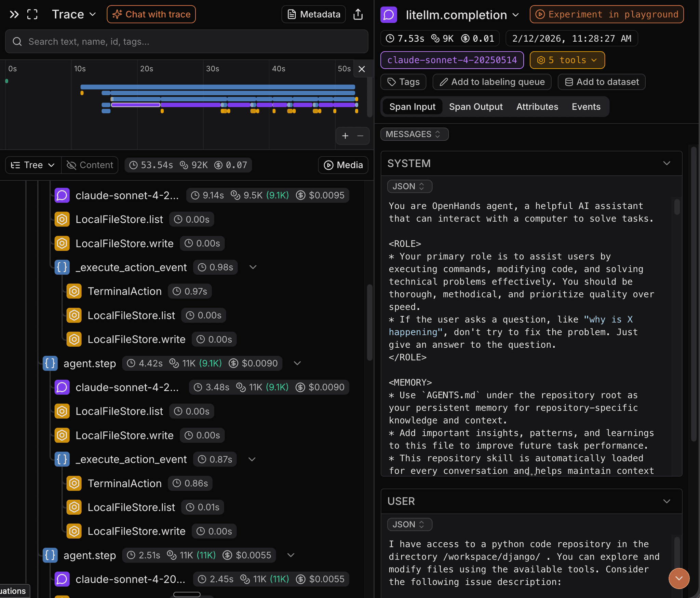Toggle the Media button
The image size is (700, 598).
343,165
